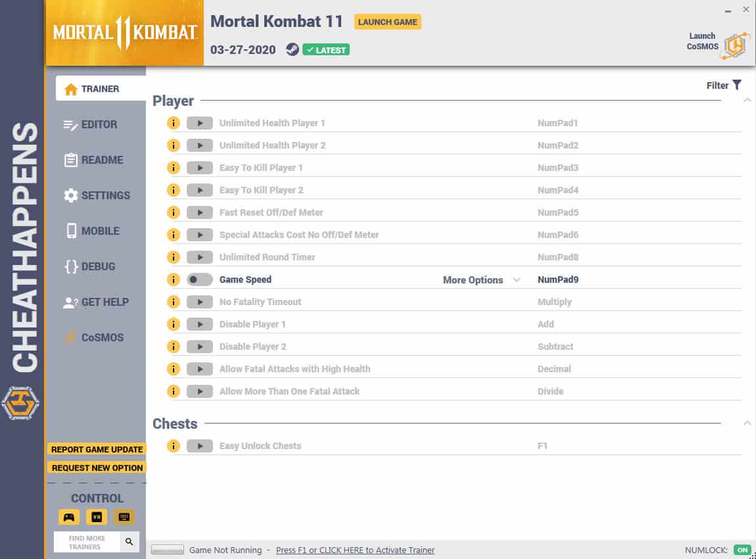Image resolution: width=756 pixels, height=559 pixels.
Task: Show info for Unlimited Health Player 1
Action: 174,123
